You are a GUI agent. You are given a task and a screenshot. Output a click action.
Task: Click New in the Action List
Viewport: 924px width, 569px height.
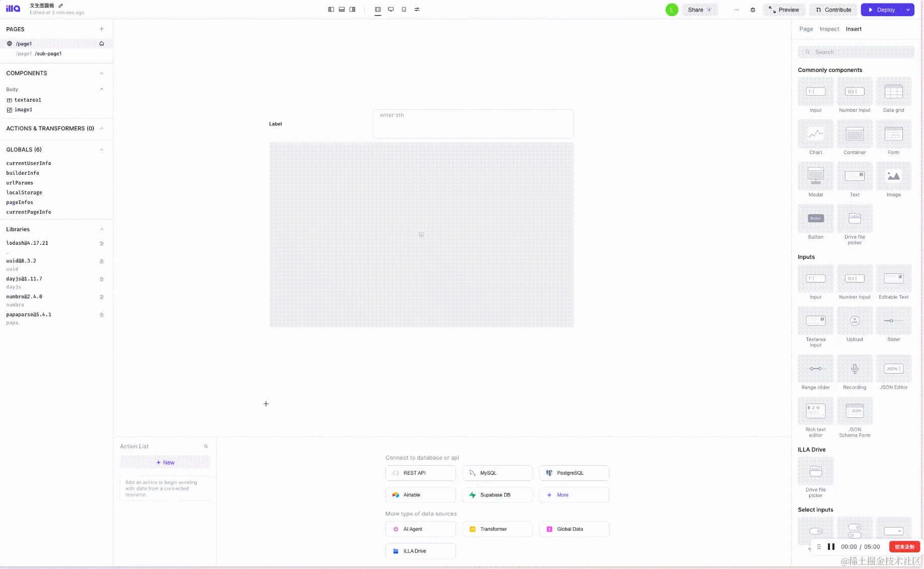click(165, 462)
